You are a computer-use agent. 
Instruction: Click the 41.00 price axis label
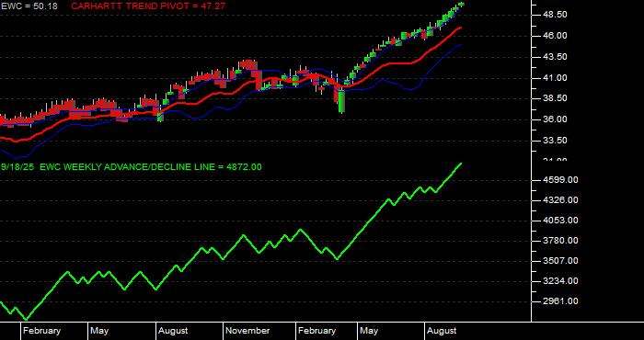[x=556, y=78]
